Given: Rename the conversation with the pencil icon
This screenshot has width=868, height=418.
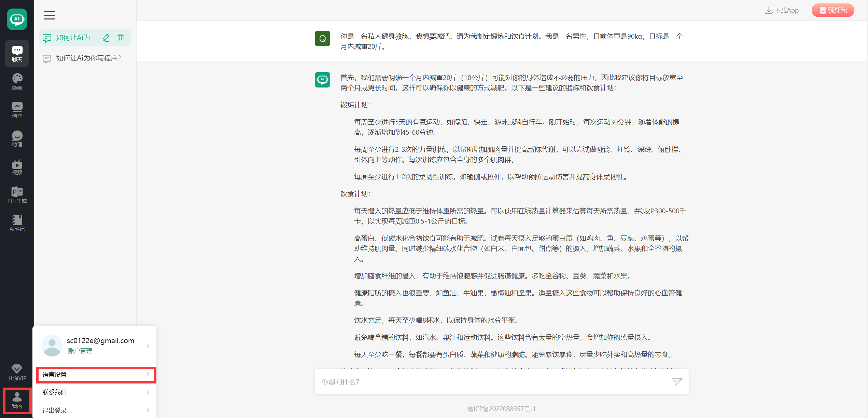Looking at the screenshot, I should click(x=106, y=38).
